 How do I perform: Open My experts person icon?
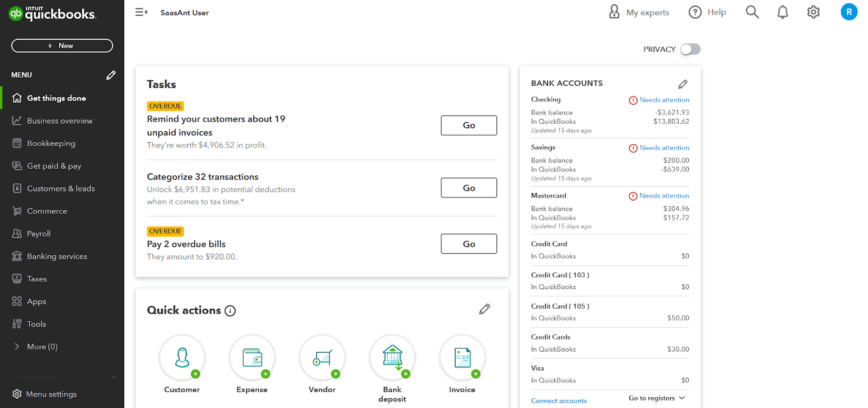coord(614,12)
